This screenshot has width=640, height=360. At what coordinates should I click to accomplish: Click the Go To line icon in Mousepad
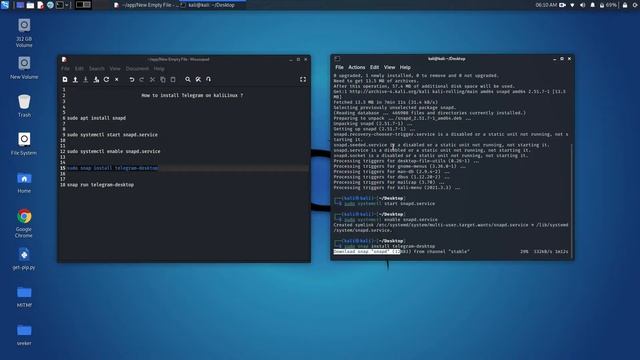208,80
